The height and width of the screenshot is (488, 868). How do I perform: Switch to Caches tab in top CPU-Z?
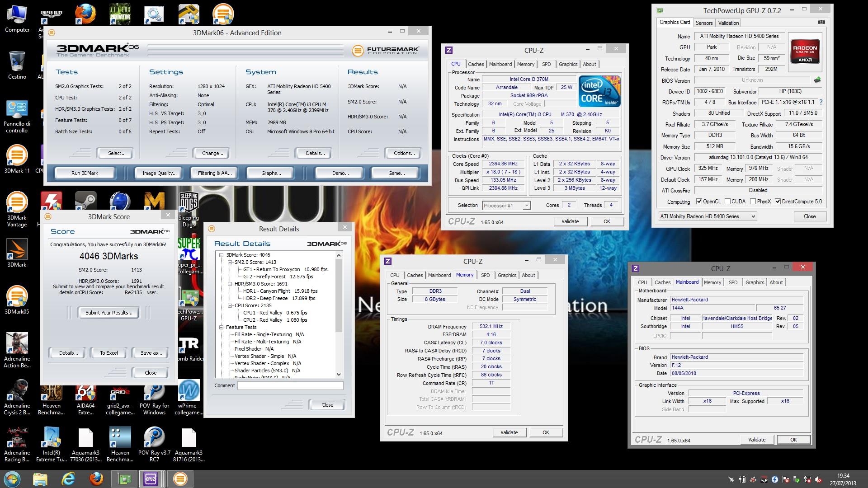[476, 64]
